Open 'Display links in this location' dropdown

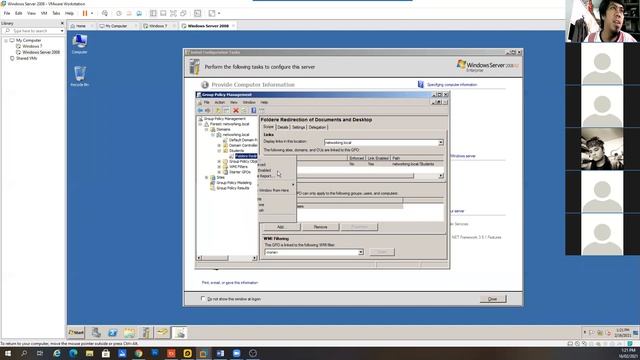pyautogui.click(x=440, y=142)
